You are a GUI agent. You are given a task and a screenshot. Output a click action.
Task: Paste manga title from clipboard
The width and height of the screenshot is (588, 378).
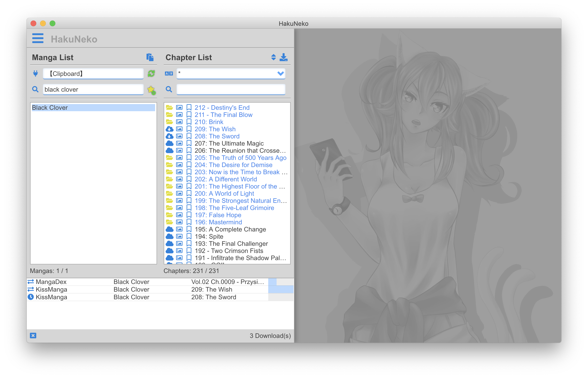tap(150, 57)
